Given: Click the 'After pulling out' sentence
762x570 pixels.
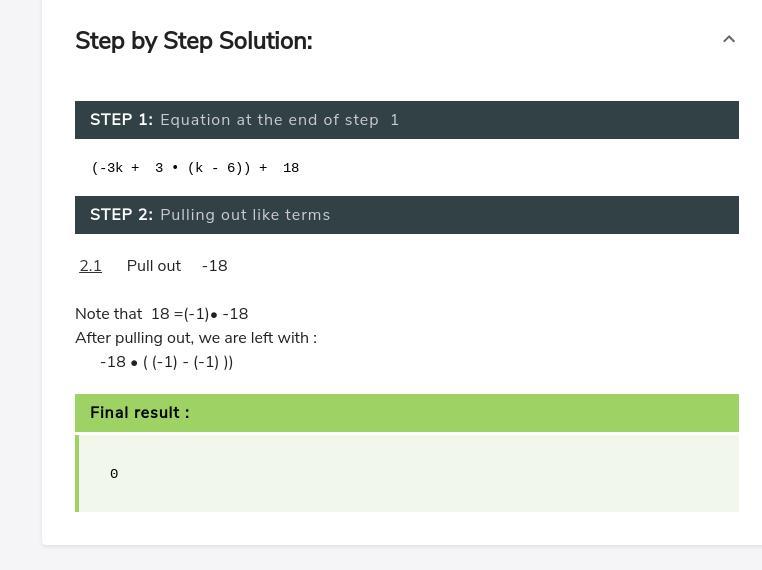Looking at the screenshot, I should click(x=195, y=338).
